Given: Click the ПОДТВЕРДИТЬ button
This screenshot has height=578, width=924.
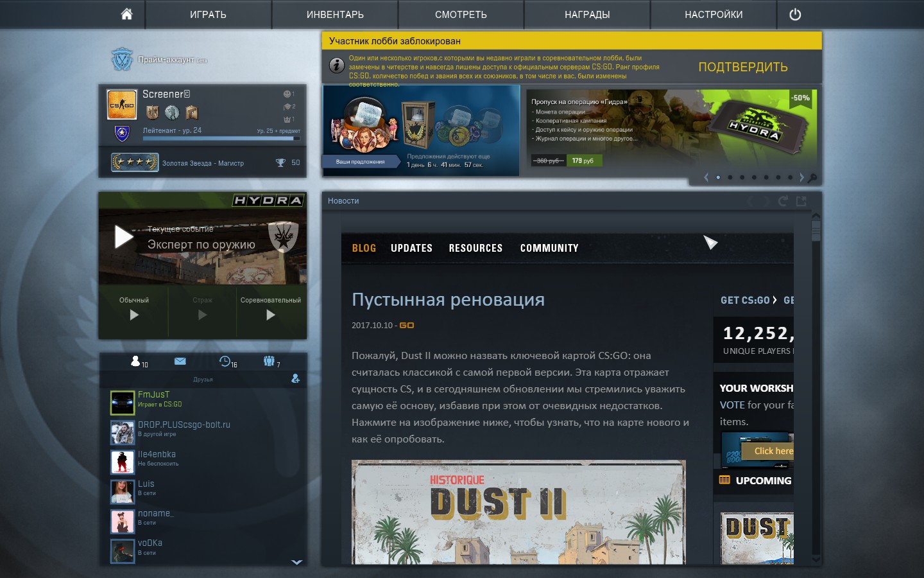Looking at the screenshot, I should pyautogui.click(x=743, y=67).
